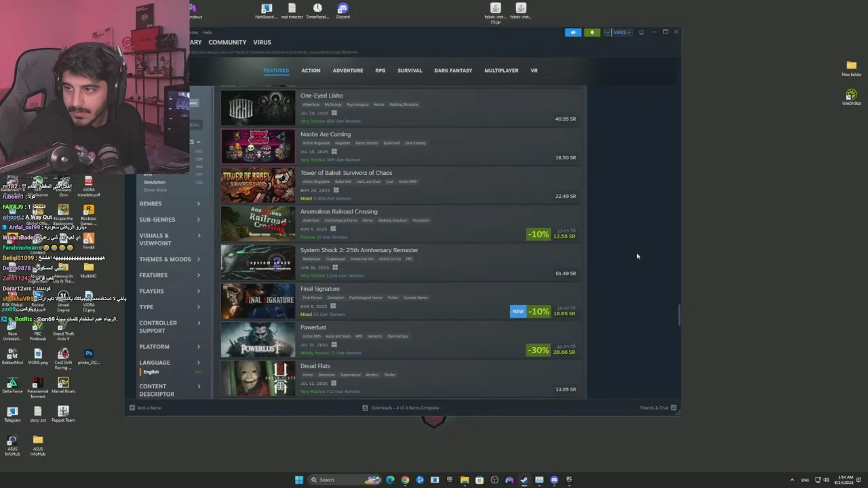Expand the SUB-GENRES filter section
This screenshot has width=868, height=488.
pyautogui.click(x=170, y=220)
